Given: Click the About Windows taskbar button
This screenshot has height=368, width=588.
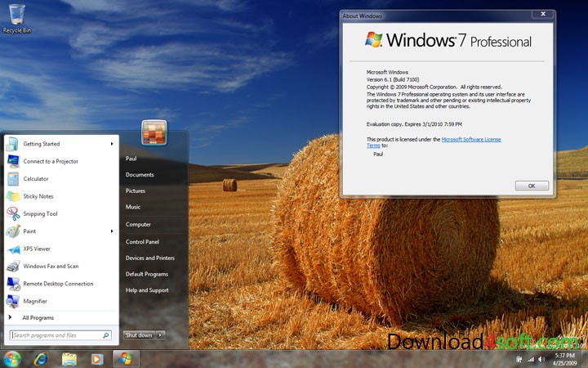Looking at the screenshot, I should click(126, 359).
